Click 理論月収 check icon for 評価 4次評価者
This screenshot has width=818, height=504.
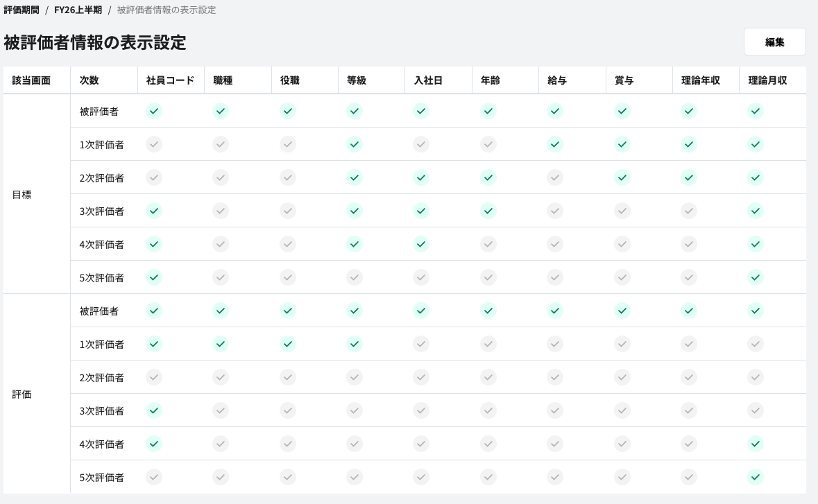756,444
